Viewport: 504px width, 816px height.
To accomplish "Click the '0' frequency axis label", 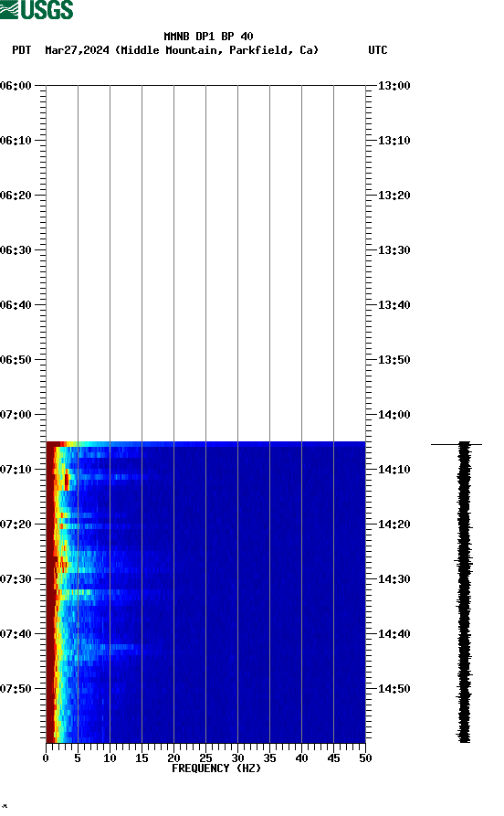I will coord(46,758).
